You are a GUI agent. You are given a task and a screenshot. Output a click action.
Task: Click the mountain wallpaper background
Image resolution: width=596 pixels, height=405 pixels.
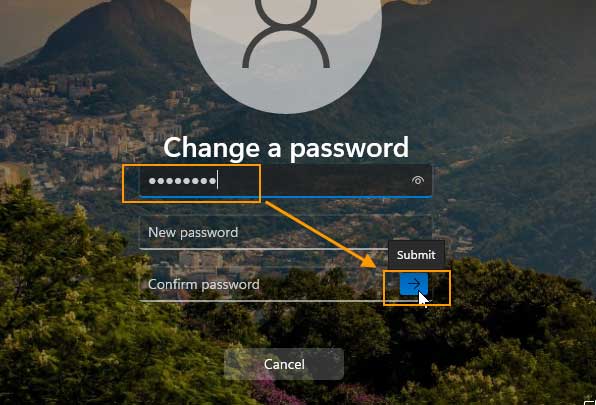click(513, 95)
